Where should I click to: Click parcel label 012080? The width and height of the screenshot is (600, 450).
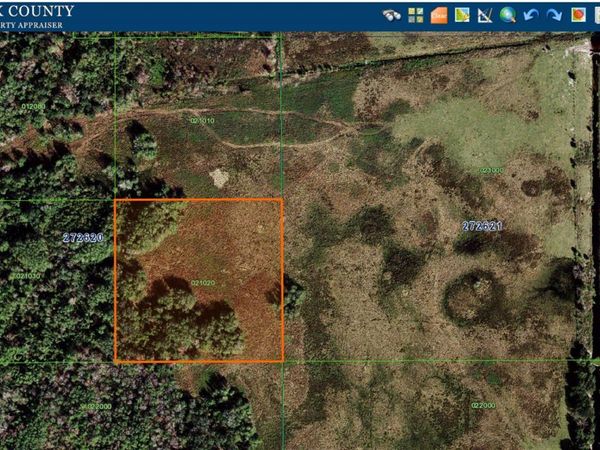[33, 106]
